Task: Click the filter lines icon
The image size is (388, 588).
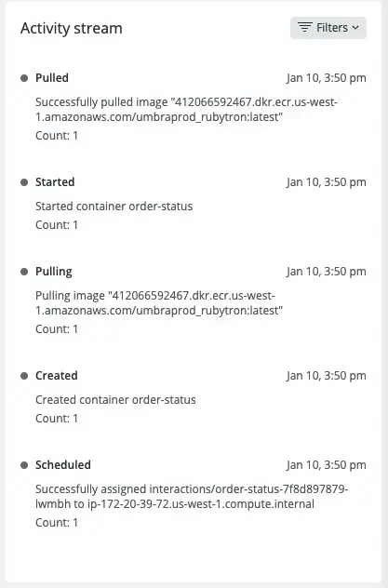Action: click(x=305, y=27)
